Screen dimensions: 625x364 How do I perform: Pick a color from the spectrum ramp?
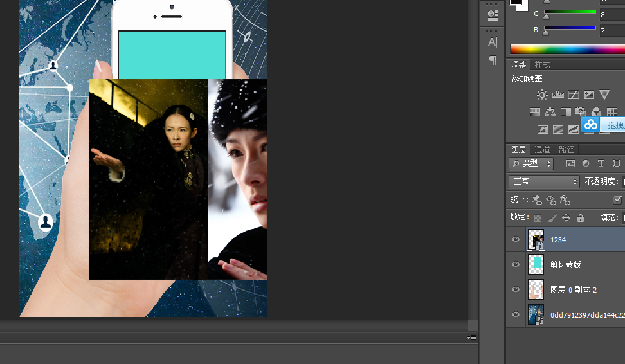pos(568,50)
